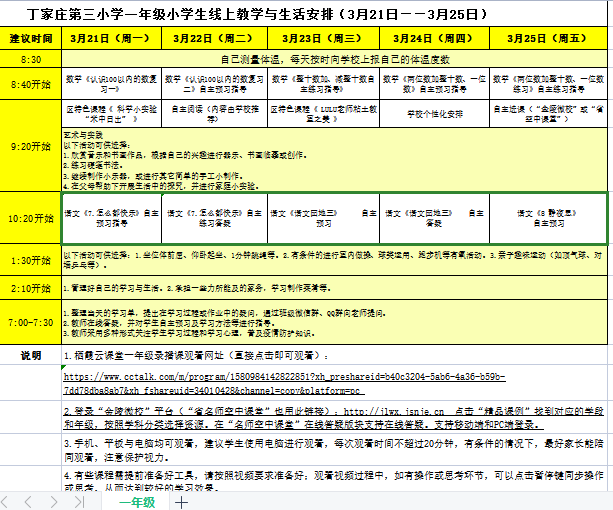Select Monday 数学 认识100以内的数复习一 cell

coord(111,84)
